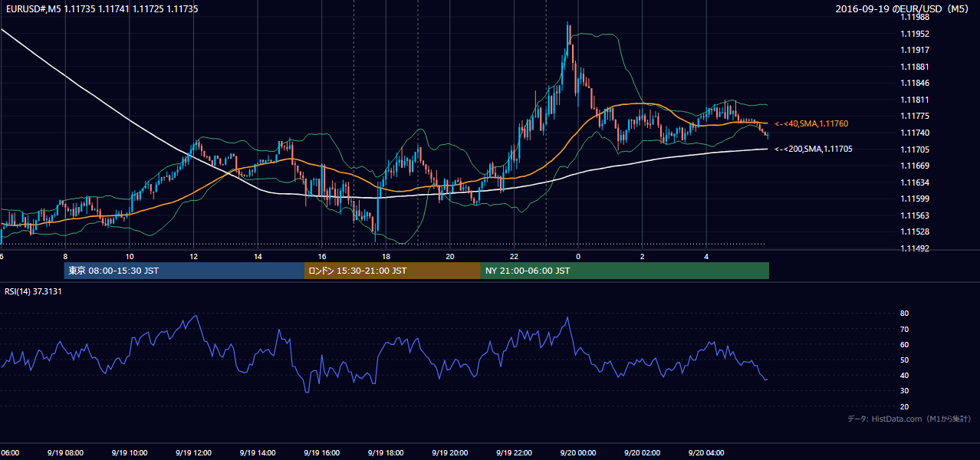Click hour 12 on the price chart time axis
This screenshot has height=460, width=980.
[193, 256]
